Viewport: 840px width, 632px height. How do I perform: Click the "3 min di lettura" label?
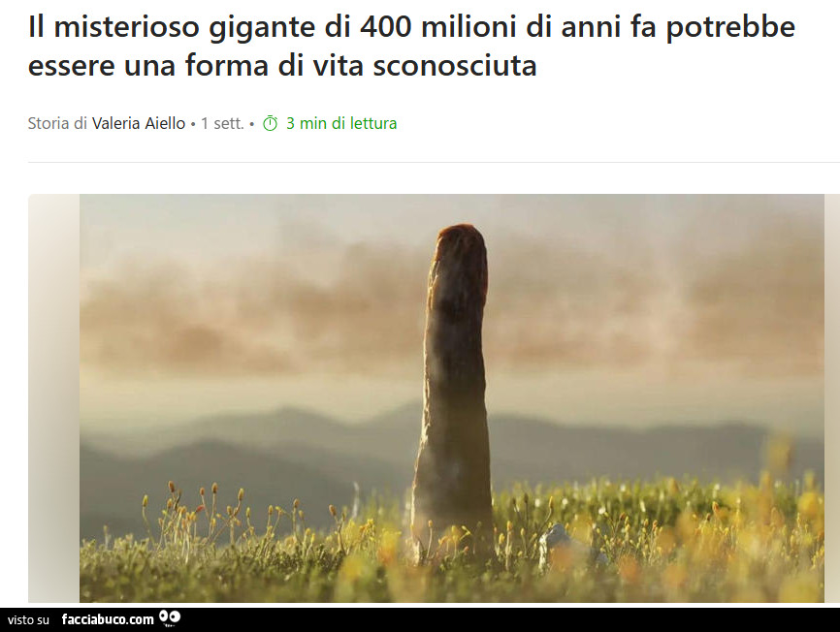(341, 123)
